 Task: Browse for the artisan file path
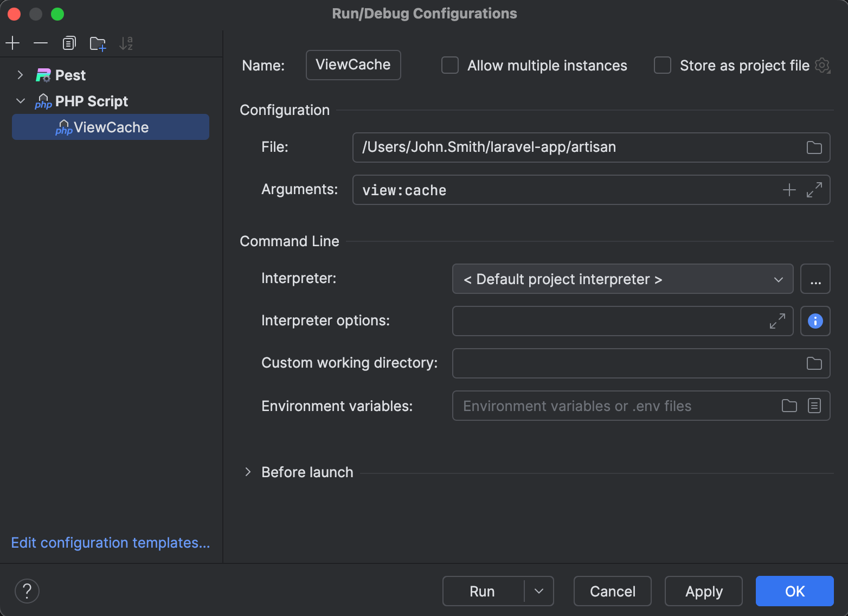coord(814,147)
